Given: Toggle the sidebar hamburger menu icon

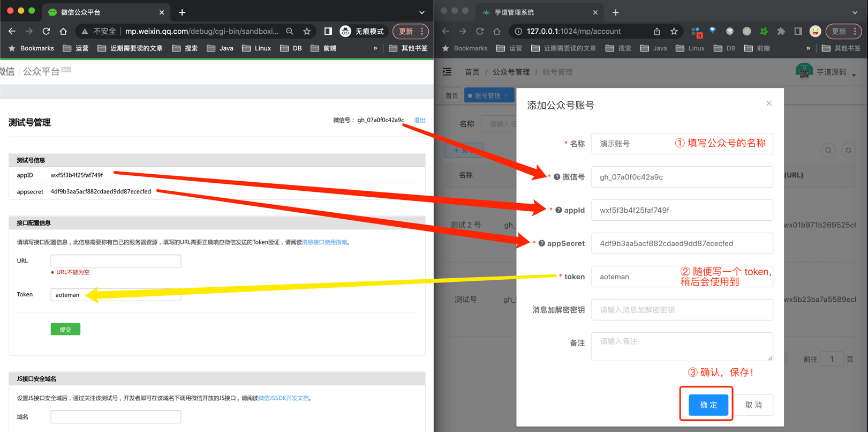Looking at the screenshot, I should pyautogui.click(x=447, y=72).
